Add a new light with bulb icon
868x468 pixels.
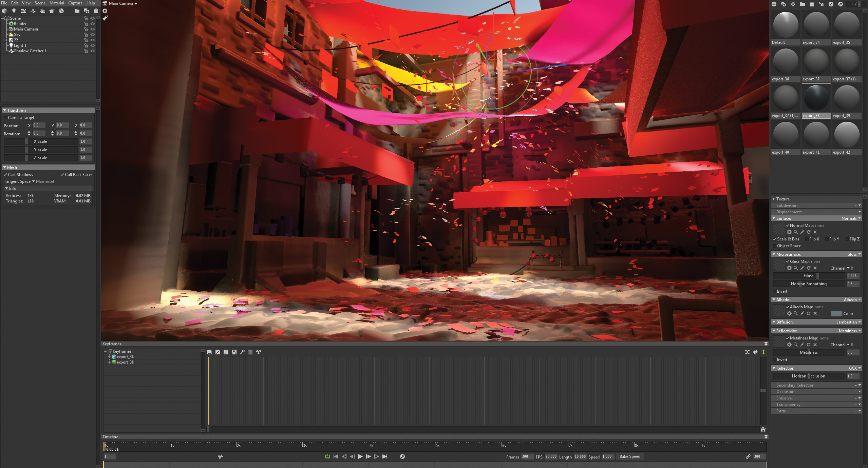[x=14, y=11]
